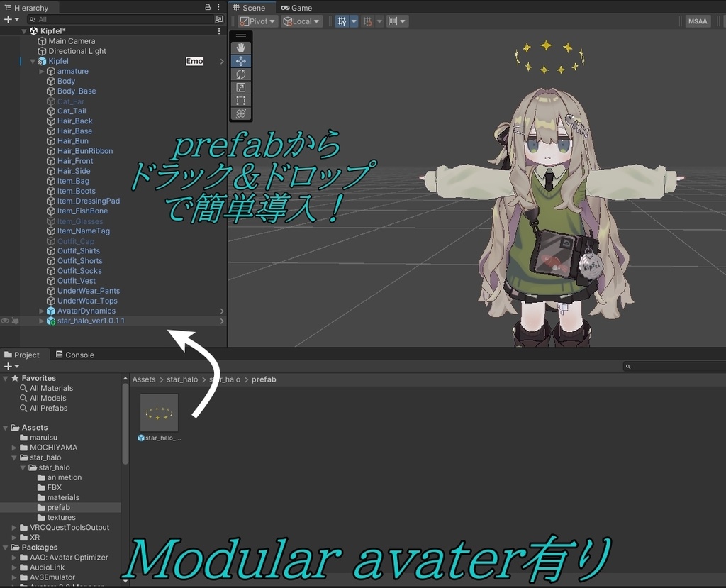Select the combined Transform tool

coord(241,113)
